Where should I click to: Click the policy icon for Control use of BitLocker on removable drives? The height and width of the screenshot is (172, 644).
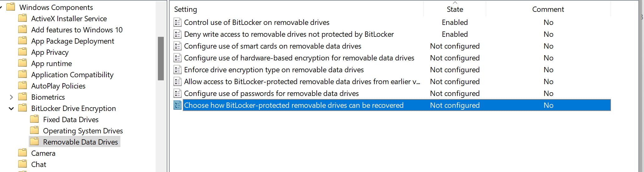pyautogui.click(x=178, y=22)
